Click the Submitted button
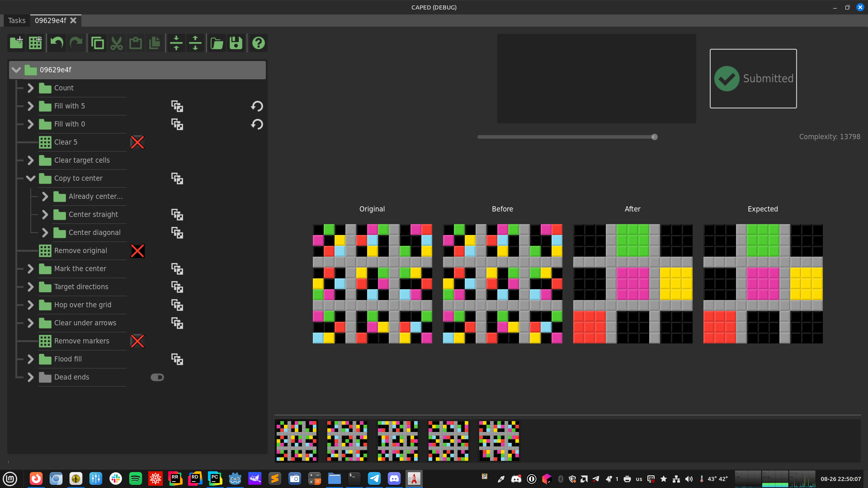868x488 pixels. [753, 78]
